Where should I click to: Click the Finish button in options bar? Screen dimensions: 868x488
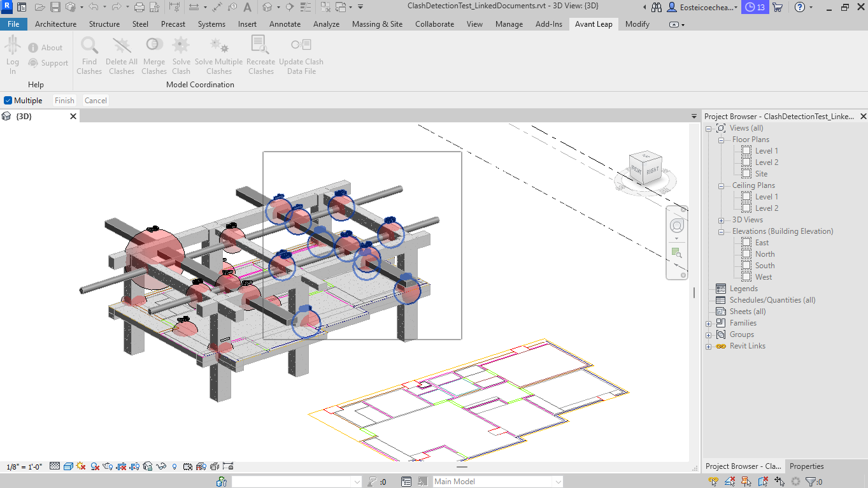point(64,101)
